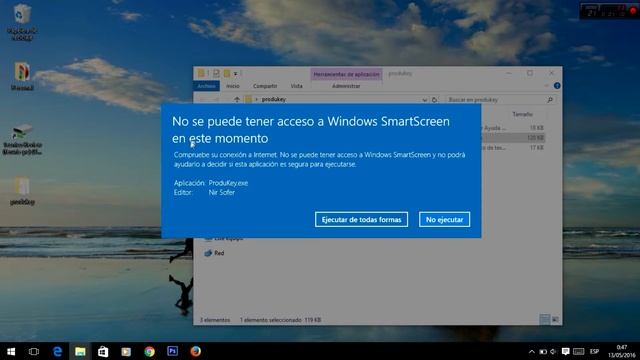Open the Windows Start menu
The height and width of the screenshot is (360, 640).
11,351
